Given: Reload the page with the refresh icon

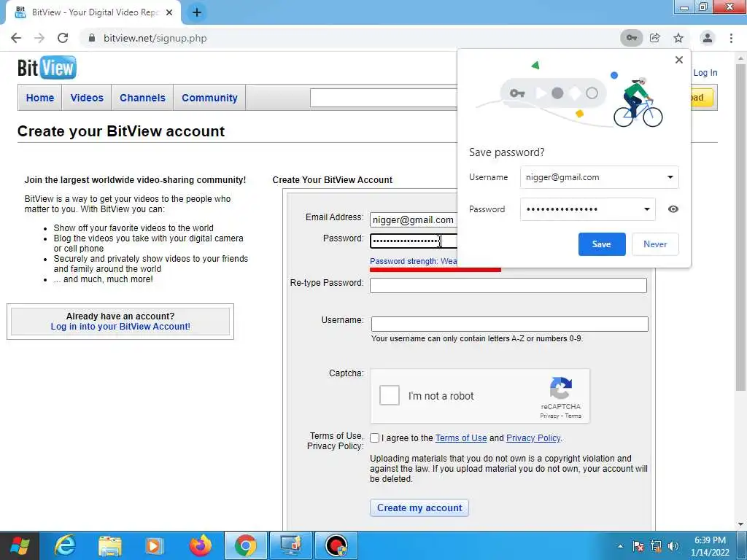Looking at the screenshot, I should click(x=63, y=38).
